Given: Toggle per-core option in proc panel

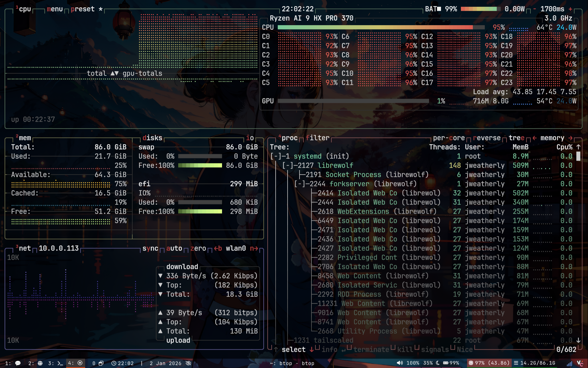Looking at the screenshot, I should 449,138.
